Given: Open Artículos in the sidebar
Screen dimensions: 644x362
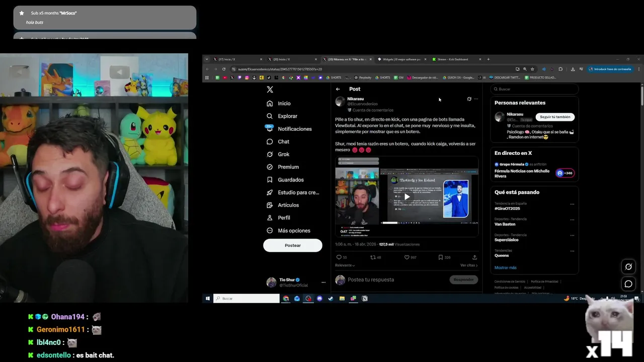Looking at the screenshot, I should pos(283,205).
